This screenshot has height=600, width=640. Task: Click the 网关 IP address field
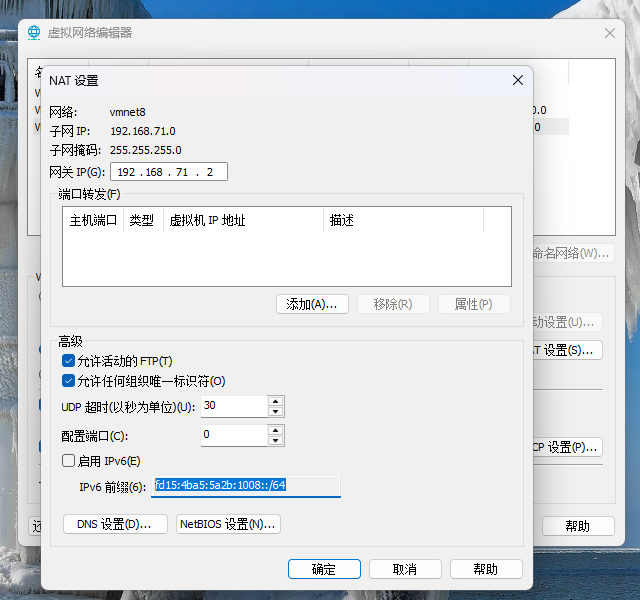coord(168,172)
